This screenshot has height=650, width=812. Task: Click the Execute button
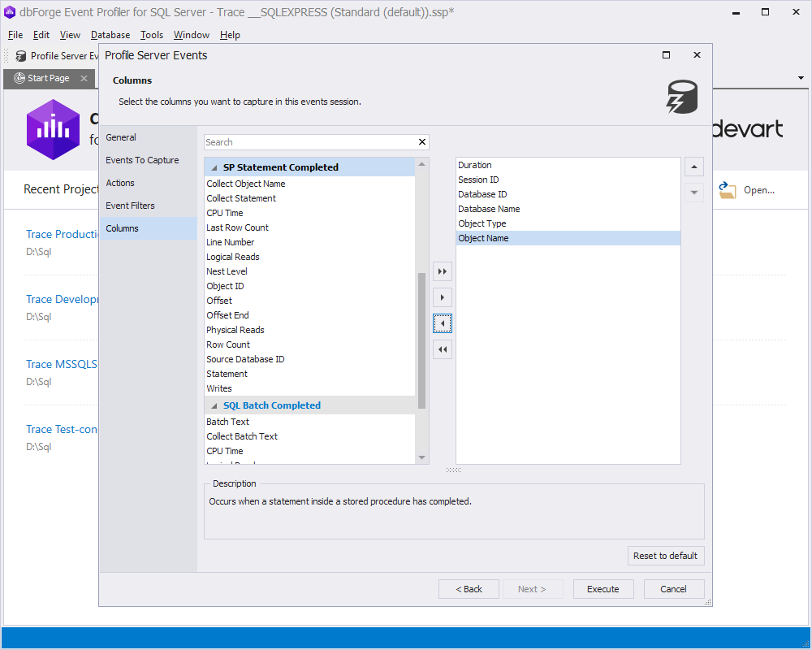click(603, 589)
